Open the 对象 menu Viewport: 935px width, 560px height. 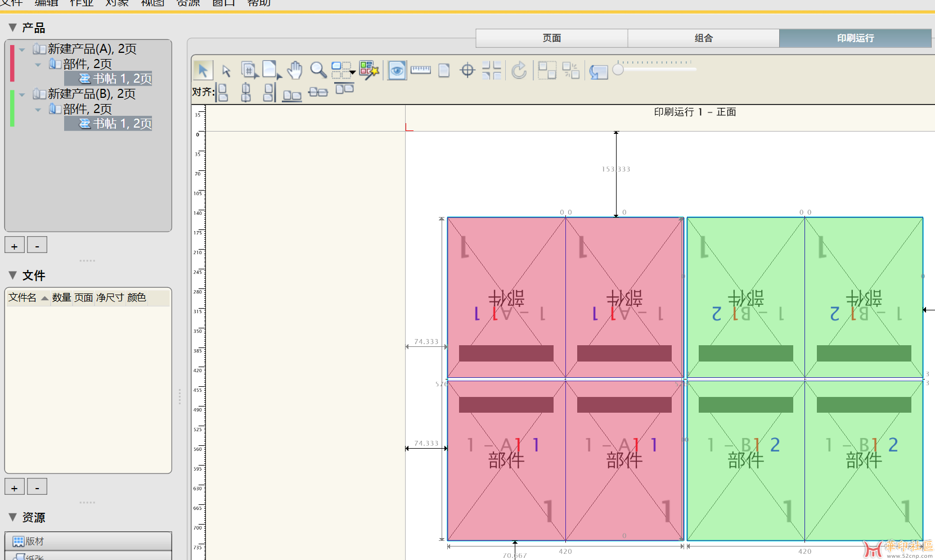(117, 3)
